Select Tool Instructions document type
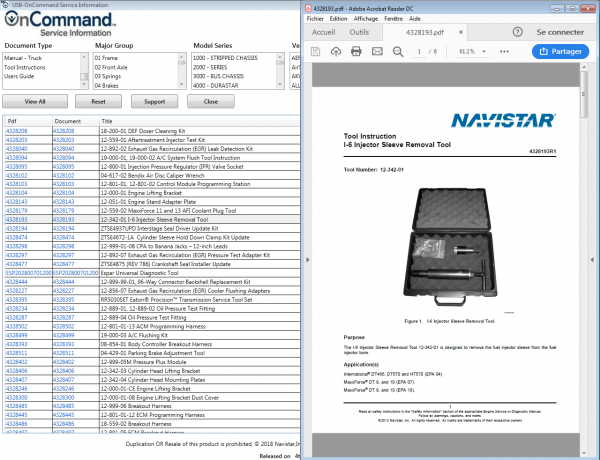 tap(25, 67)
